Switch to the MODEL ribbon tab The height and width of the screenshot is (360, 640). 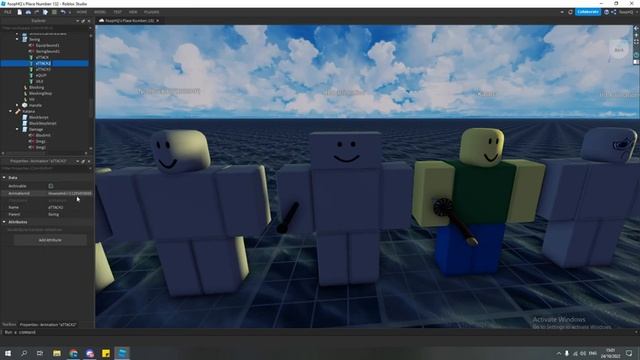click(x=100, y=12)
